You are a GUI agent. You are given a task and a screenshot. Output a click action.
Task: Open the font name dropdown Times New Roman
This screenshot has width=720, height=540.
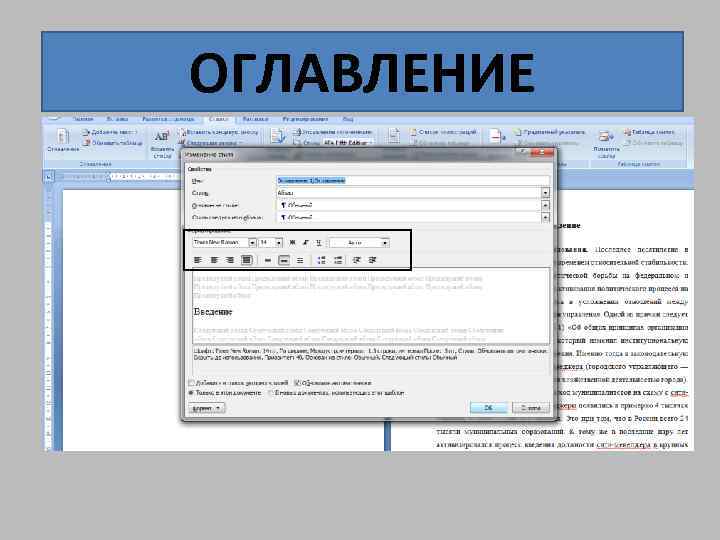click(252, 242)
